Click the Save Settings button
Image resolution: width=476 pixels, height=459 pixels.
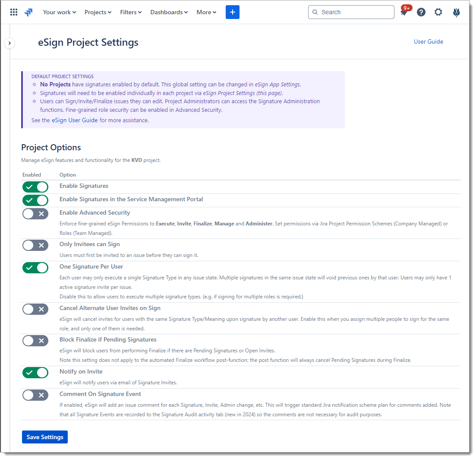pos(45,437)
